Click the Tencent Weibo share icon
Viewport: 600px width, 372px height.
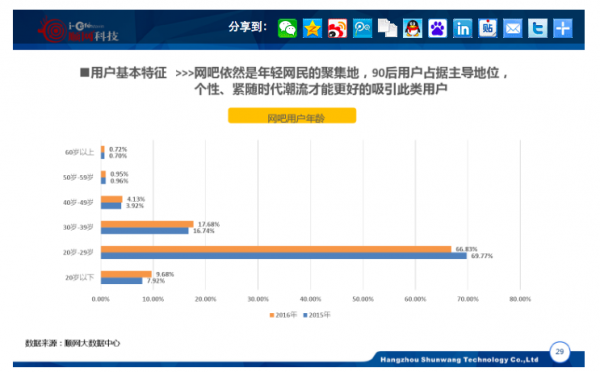pyautogui.click(x=362, y=28)
